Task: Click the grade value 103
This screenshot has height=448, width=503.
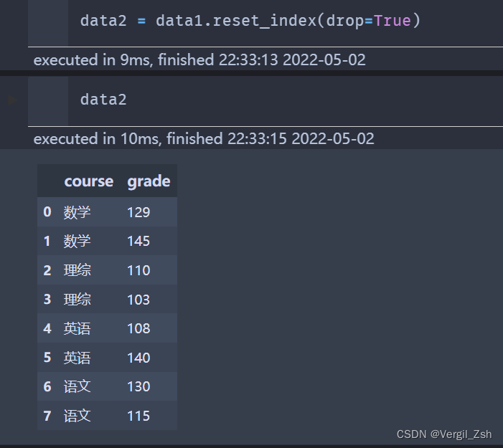Action: (138, 300)
